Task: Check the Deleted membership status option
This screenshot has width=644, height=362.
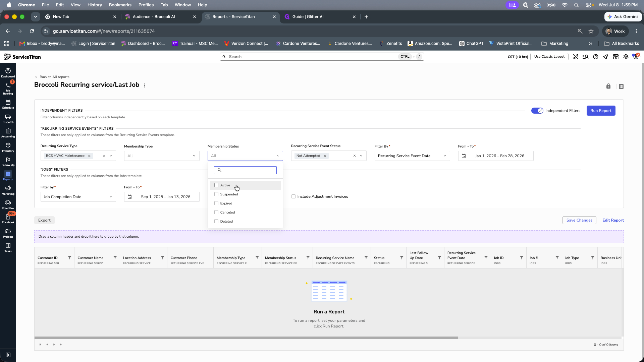Action: tap(216, 221)
